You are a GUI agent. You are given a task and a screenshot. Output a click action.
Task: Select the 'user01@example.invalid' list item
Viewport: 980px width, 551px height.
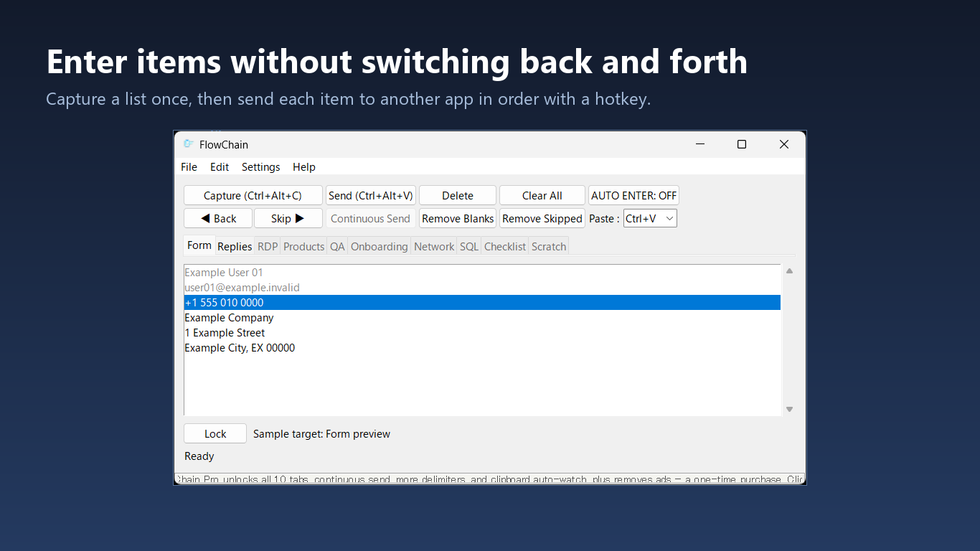482,288
